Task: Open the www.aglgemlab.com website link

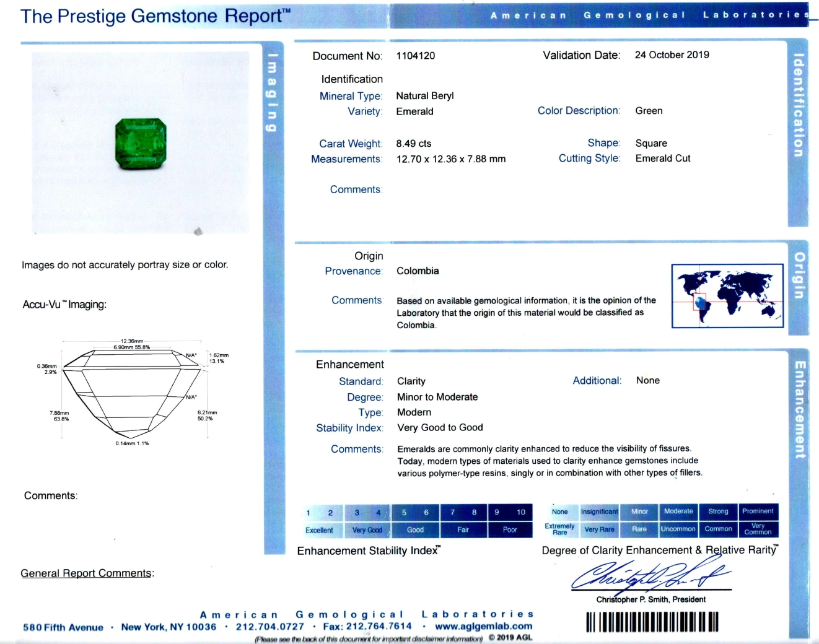Action: (x=484, y=626)
